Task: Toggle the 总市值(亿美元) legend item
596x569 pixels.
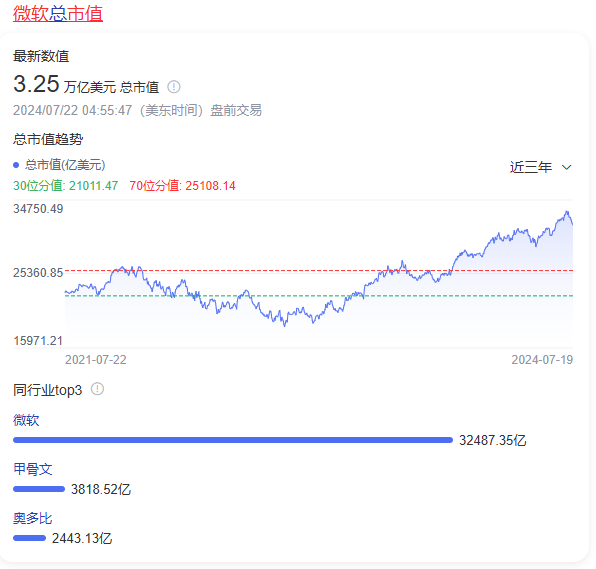Action: click(59, 165)
